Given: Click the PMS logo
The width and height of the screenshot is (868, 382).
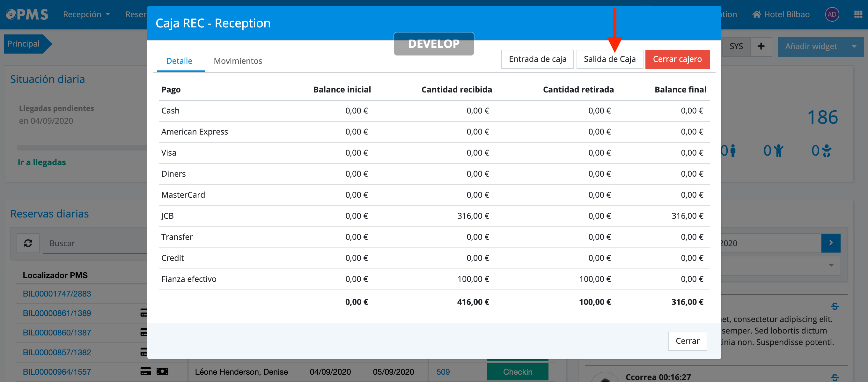Looking at the screenshot, I should [x=27, y=14].
